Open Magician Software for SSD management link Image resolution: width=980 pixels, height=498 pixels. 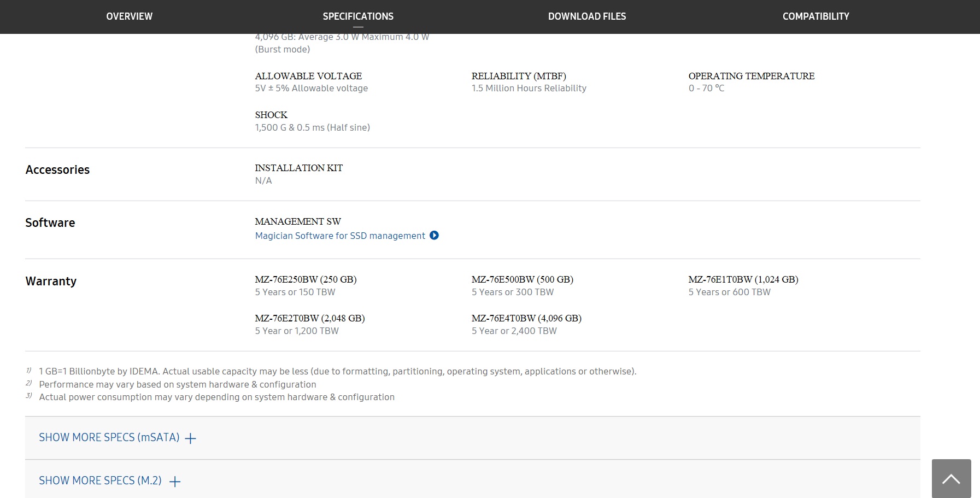pyautogui.click(x=340, y=236)
